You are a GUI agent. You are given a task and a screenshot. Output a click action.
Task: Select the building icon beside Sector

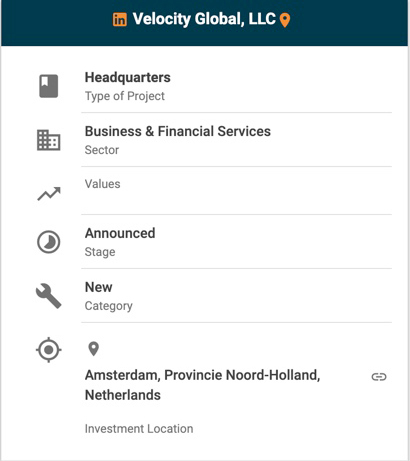click(x=49, y=140)
